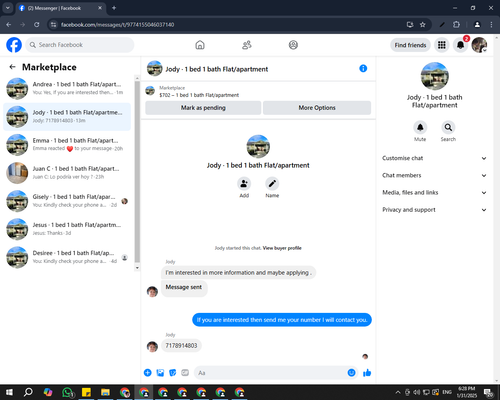
Task: Add people to the Jody chat
Action: pyautogui.click(x=244, y=184)
